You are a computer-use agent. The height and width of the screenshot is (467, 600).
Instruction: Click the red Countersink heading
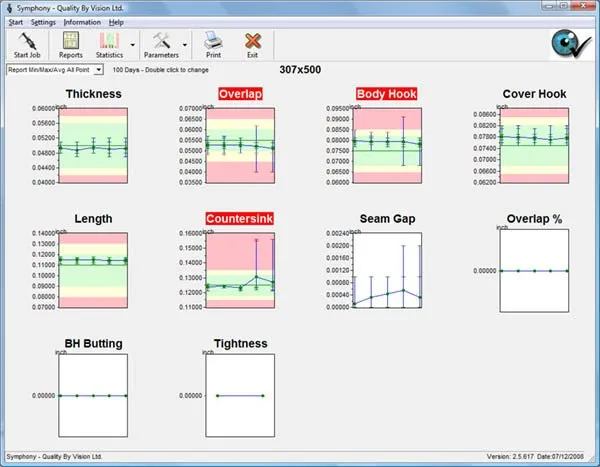pos(240,219)
